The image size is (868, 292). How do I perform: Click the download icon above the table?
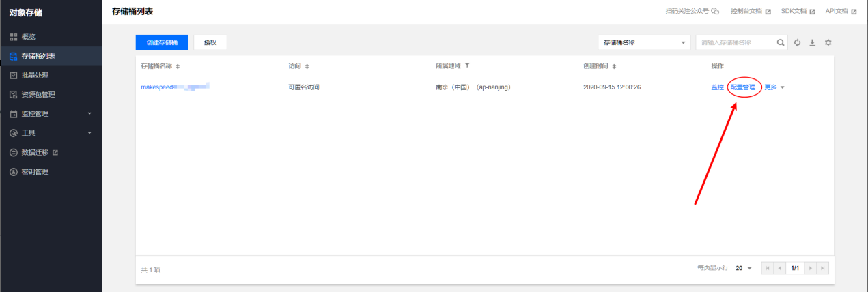click(x=813, y=42)
